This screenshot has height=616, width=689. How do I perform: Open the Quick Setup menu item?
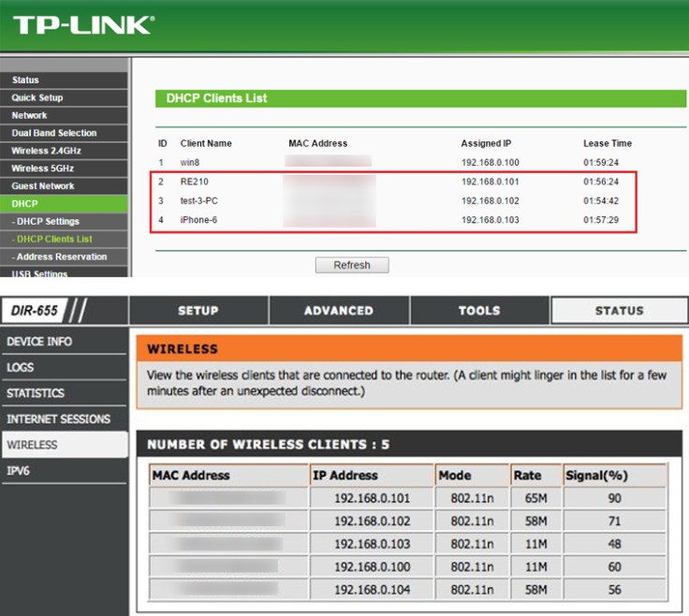pos(37,98)
